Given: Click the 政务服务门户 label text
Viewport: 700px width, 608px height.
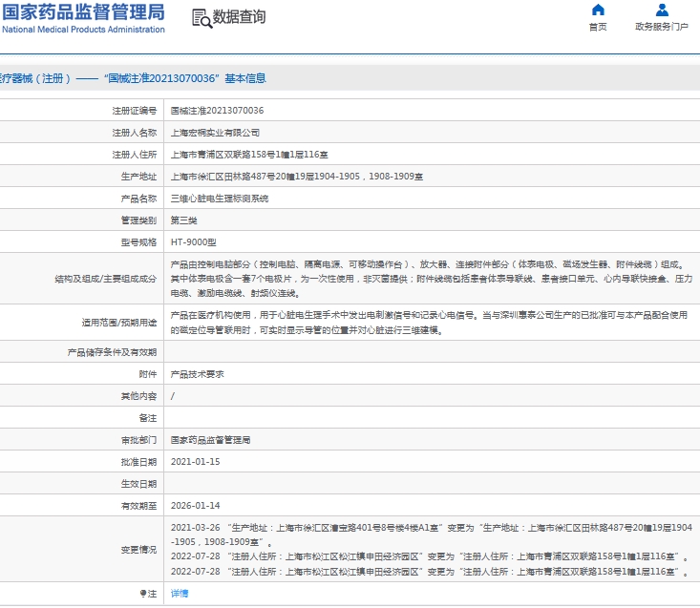Looking at the screenshot, I should (662, 27).
